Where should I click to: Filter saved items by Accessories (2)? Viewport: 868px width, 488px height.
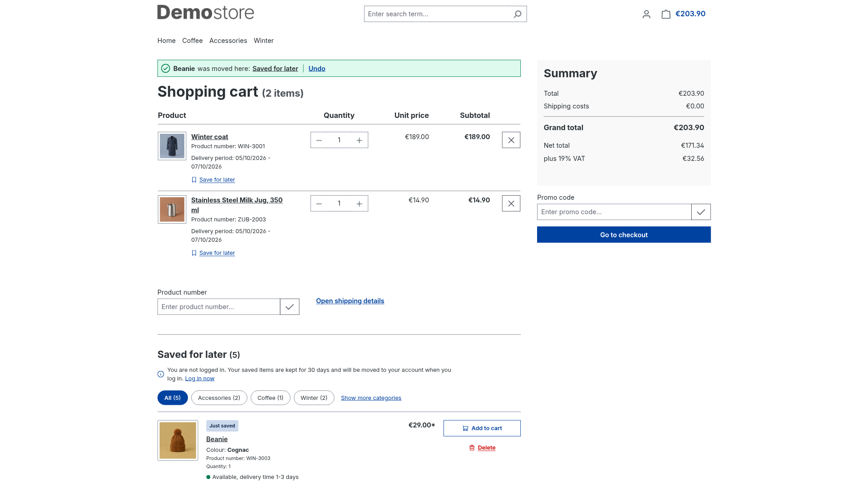219,398
